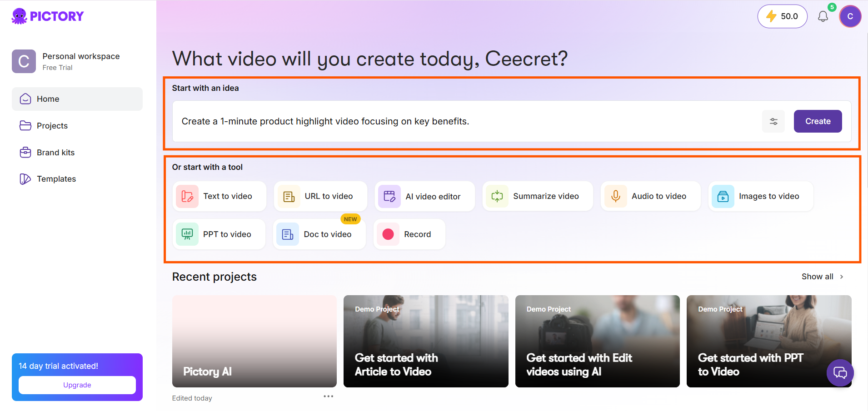Image resolution: width=868 pixels, height=411 pixels.
Task: Click the Summarize video icon
Action: (x=497, y=196)
